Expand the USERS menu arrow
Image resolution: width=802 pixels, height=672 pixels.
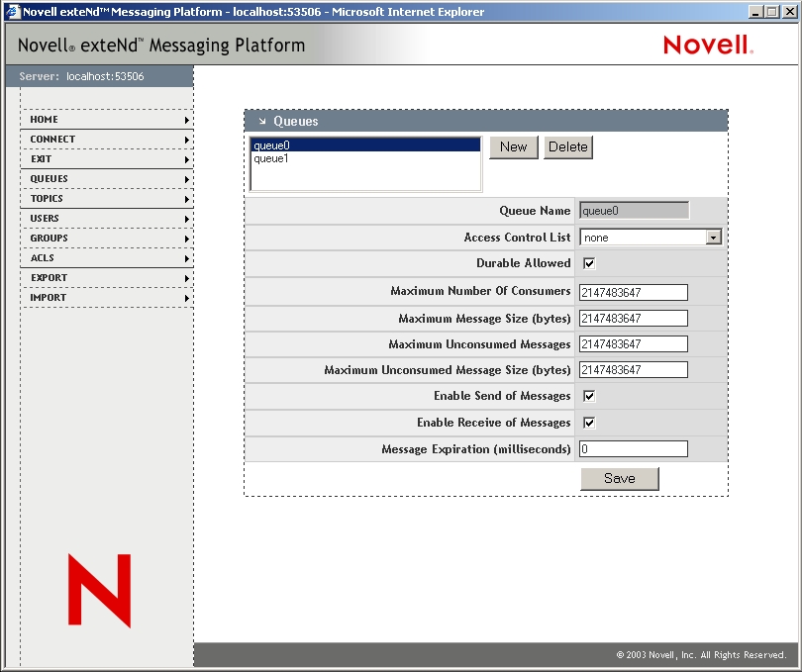187,219
